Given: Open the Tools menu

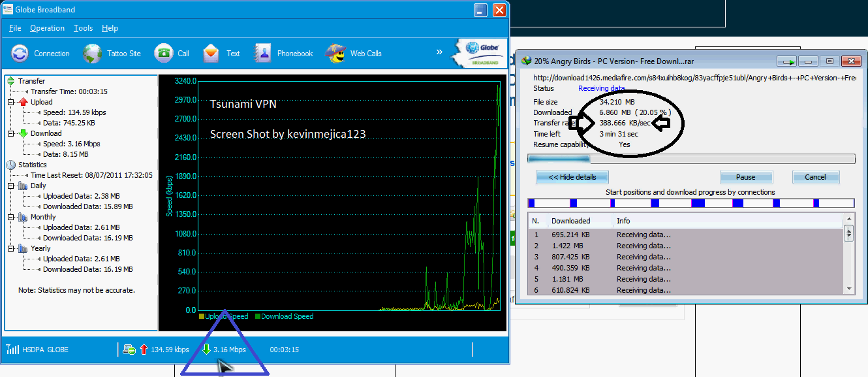Looking at the screenshot, I should pyautogui.click(x=83, y=28).
